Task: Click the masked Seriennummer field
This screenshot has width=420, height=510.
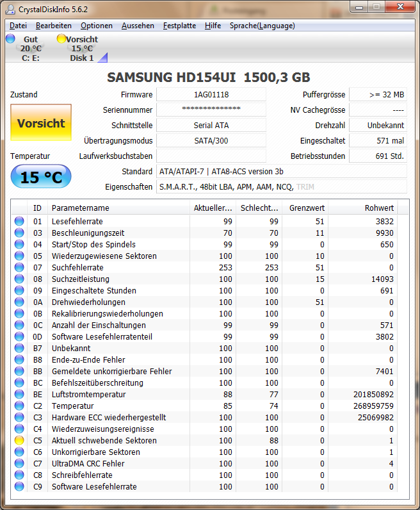Action: tap(211, 110)
